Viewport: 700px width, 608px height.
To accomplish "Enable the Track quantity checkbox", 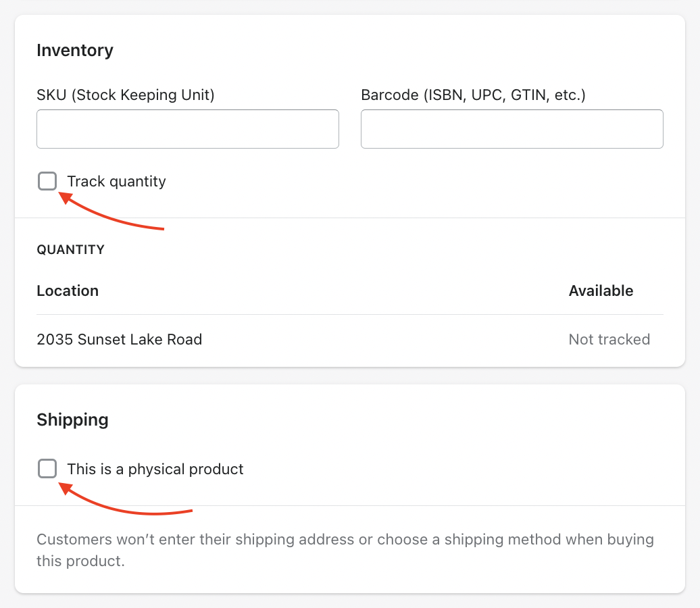I will [47, 181].
